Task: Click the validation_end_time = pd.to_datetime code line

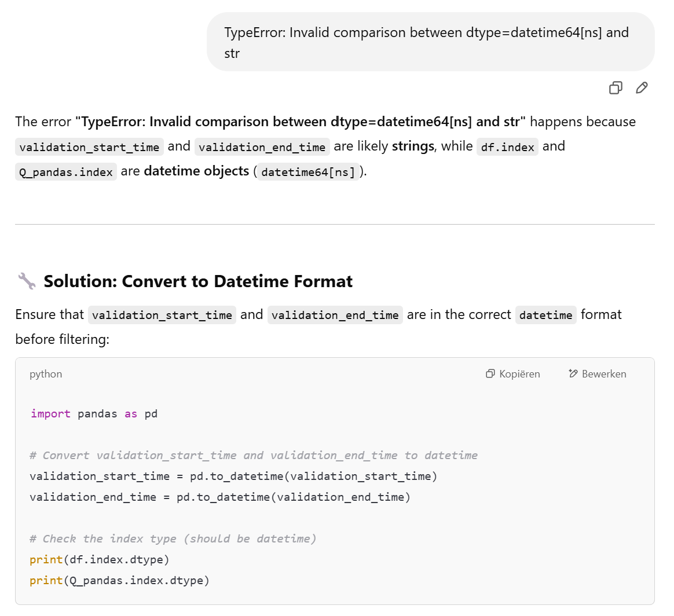Action: click(220, 497)
